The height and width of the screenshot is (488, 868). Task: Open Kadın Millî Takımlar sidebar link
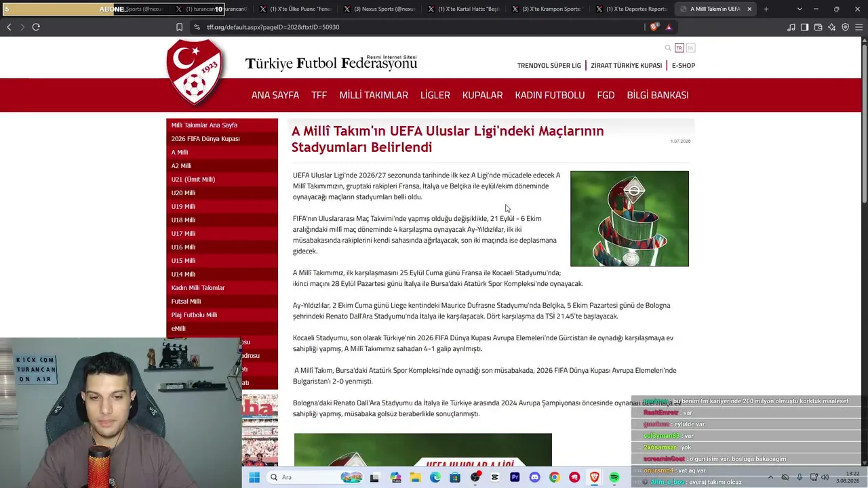(x=222, y=288)
